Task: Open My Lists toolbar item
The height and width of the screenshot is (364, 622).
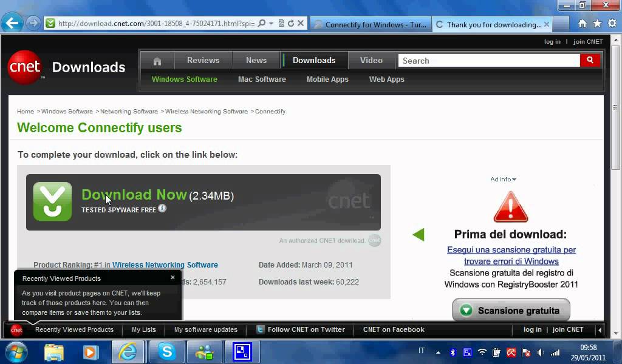Action: click(143, 329)
